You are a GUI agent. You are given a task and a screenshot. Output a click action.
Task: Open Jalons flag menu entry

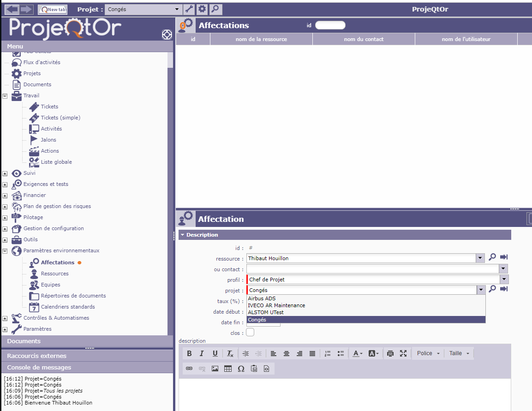pyautogui.click(x=48, y=140)
